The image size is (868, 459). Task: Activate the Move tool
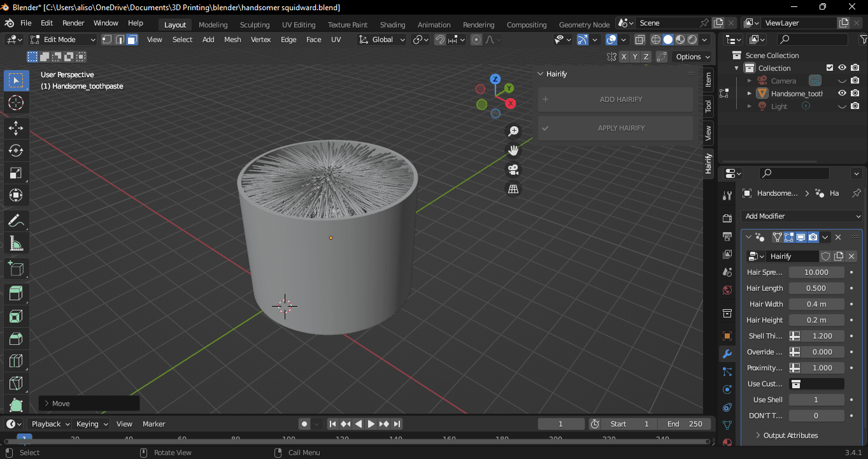tap(16, 128)
